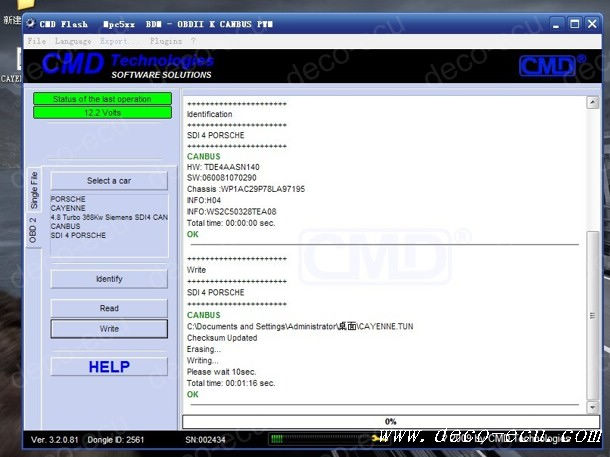Image resolution: width=610 pixels, height=457 pixels.
Task: Click the green status bar activity meter
Action: [x=328, y=439]
